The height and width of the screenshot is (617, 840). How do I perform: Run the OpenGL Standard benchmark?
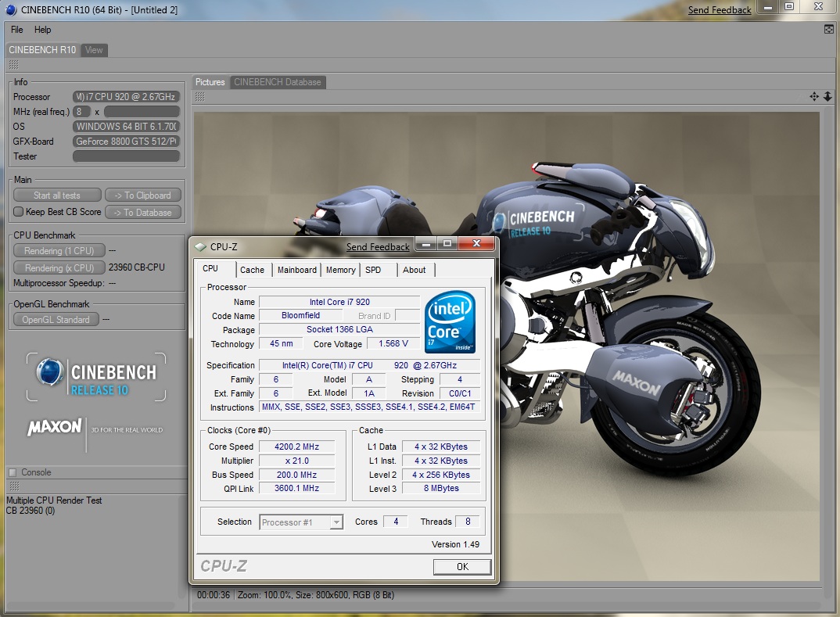click(x=56, y=320)
